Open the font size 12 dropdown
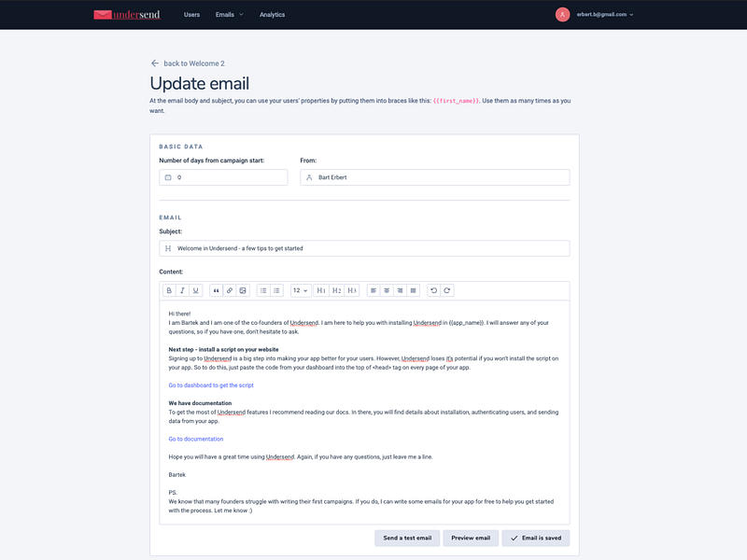Viewport: 747px width, 560px height. (x=301, y=290)
